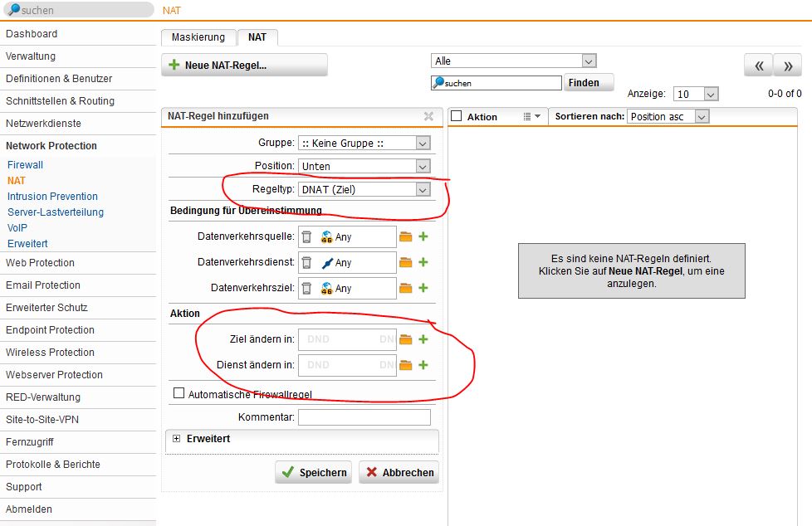Click the Speichern button

coord(314,472)
